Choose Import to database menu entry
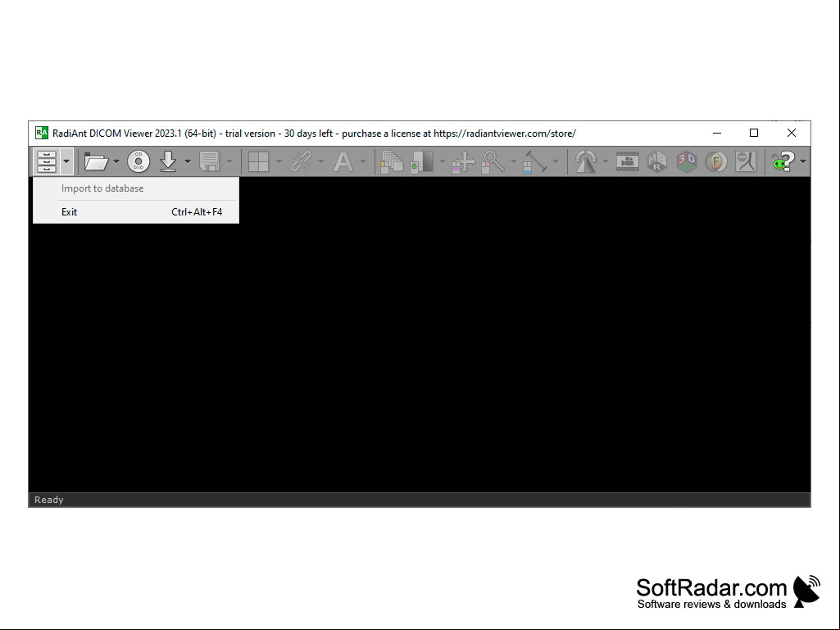 (x=136, y=188)
